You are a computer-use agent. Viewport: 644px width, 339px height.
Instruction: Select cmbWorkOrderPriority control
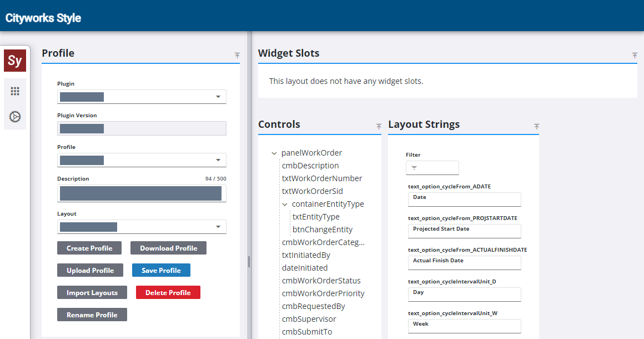pos(323,293)
